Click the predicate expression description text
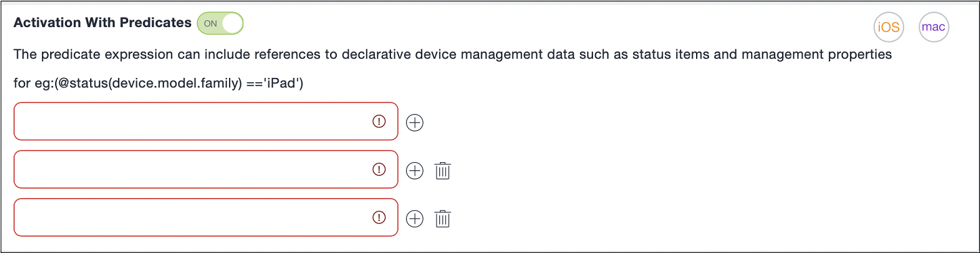 point(453,54)
